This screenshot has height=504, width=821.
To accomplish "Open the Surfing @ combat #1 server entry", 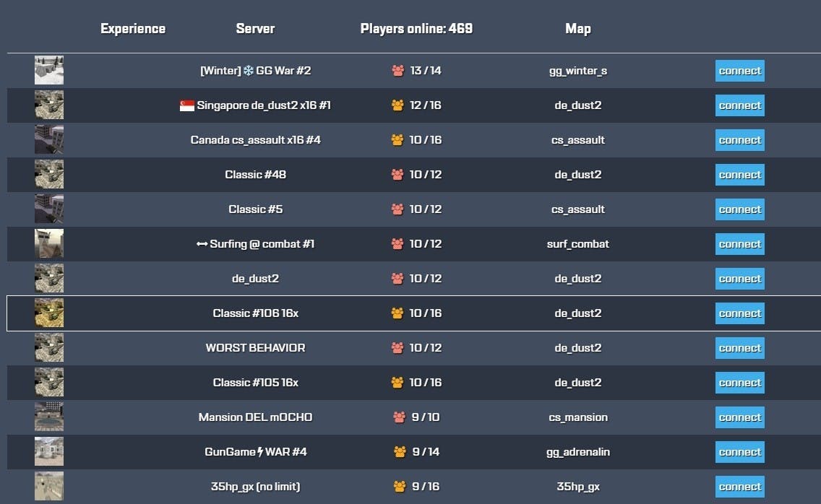I will (x=255, y=244).
